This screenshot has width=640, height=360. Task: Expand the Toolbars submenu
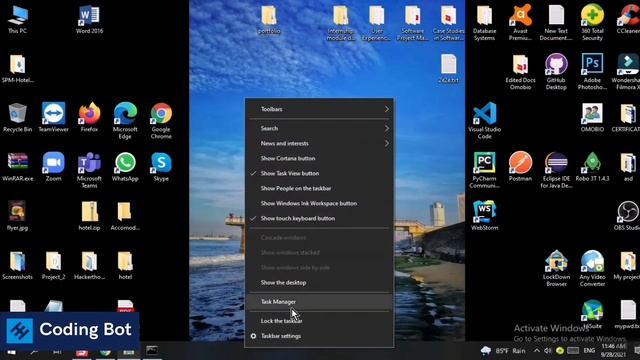pos(320,109)
